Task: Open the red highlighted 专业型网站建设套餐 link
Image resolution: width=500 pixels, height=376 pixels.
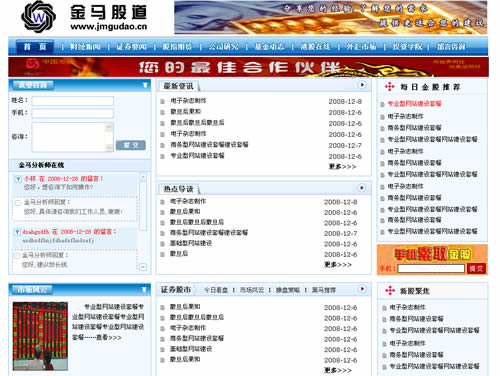Action: (414, 104)
